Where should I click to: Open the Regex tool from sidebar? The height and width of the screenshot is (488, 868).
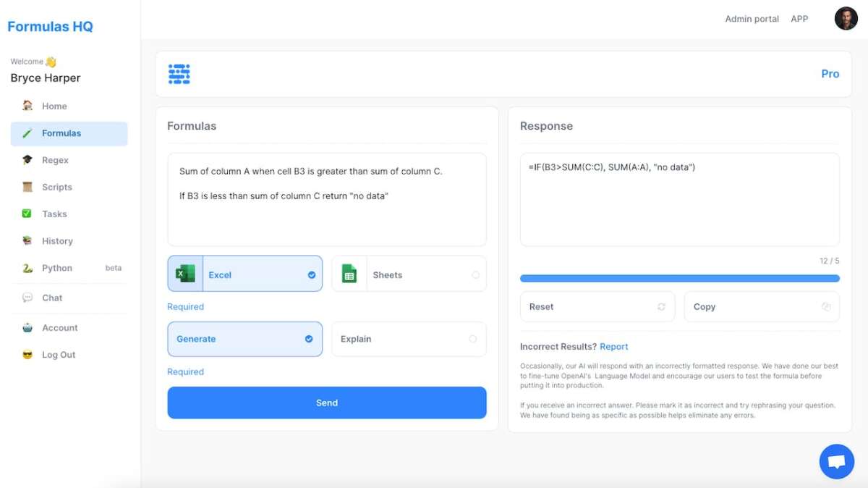54,160
